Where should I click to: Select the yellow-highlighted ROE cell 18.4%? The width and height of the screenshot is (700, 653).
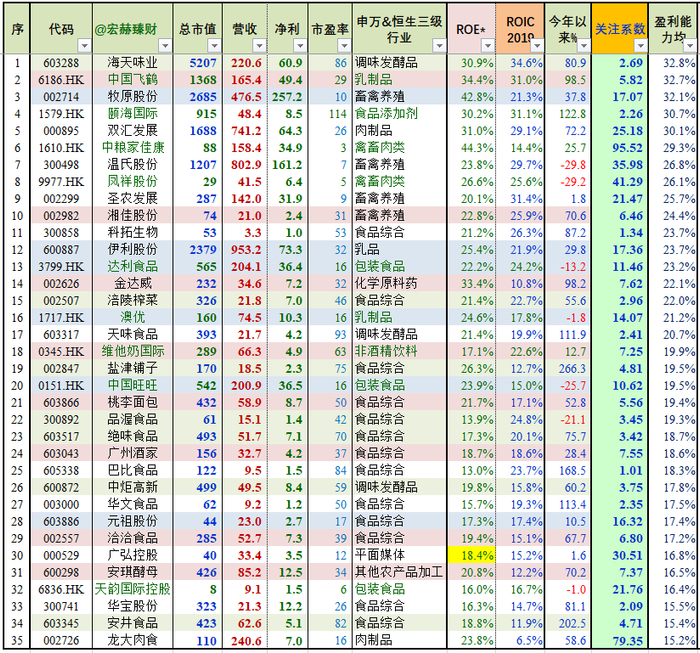point(472,555)
